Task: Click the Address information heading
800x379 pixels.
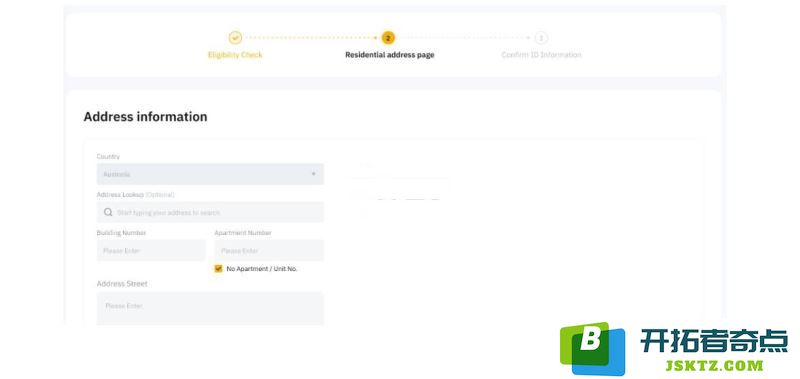Action: coord(145,117)
